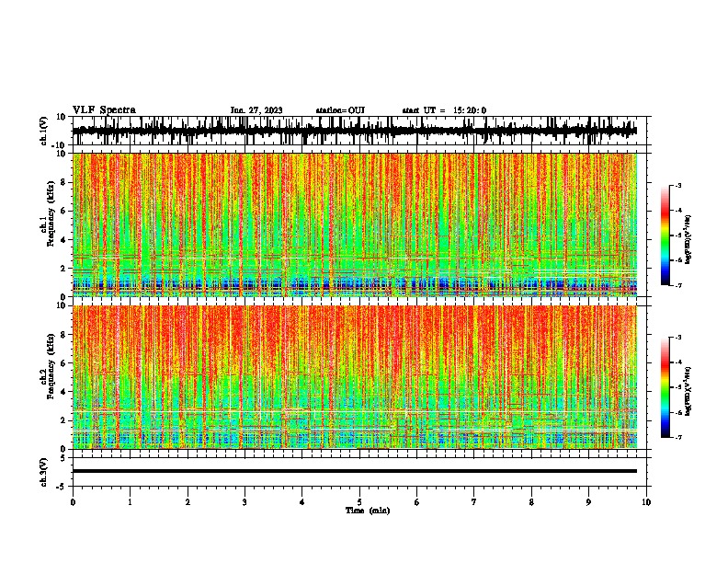Screen dimensions: 728x563
Task: Click the '2' kHz tick on ch.2 spectrogram axis
Action: [63, 420]
